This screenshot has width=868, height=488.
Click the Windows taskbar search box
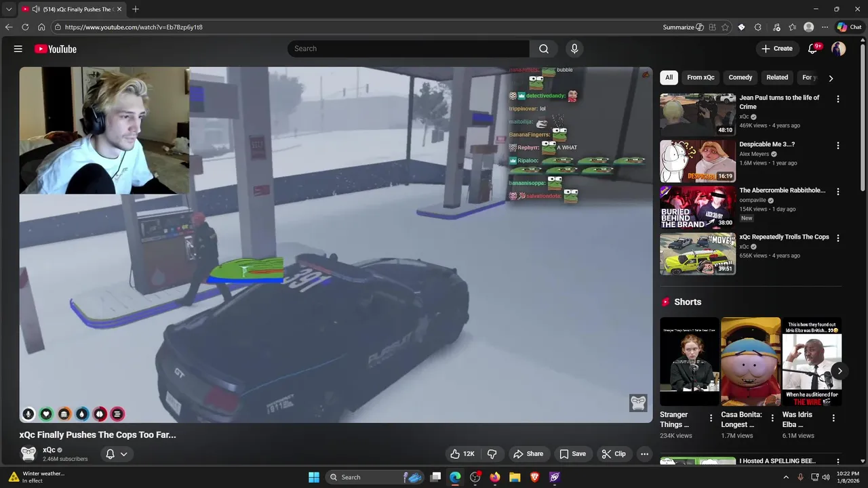[374, 477]
